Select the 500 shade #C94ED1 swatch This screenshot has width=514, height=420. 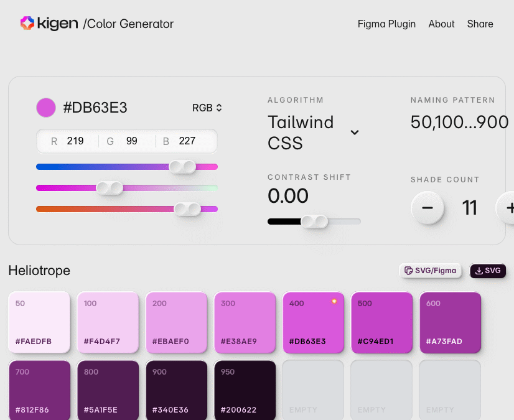coord(382,323)
